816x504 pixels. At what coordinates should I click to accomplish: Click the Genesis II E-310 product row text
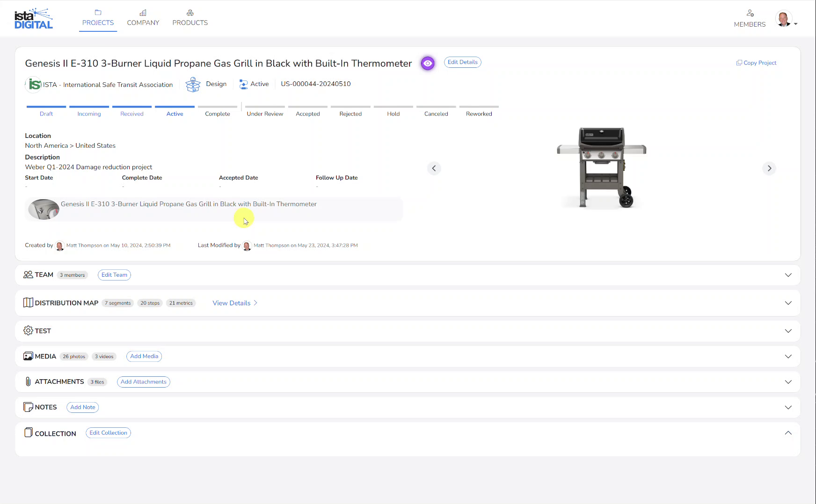(189, 204)
